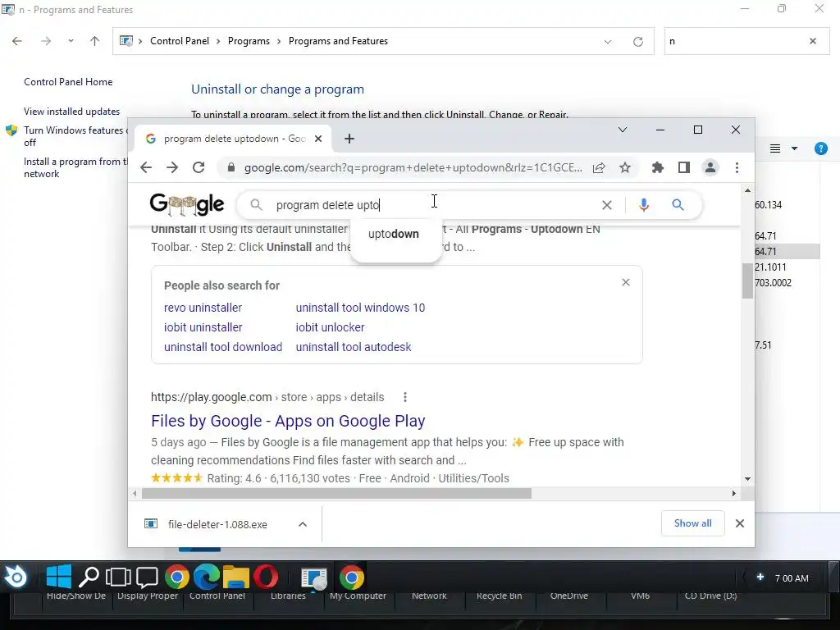Click 'Control Panel' breadcrumb
Viewport: 840px width, 630px height.
click(180, 41)
